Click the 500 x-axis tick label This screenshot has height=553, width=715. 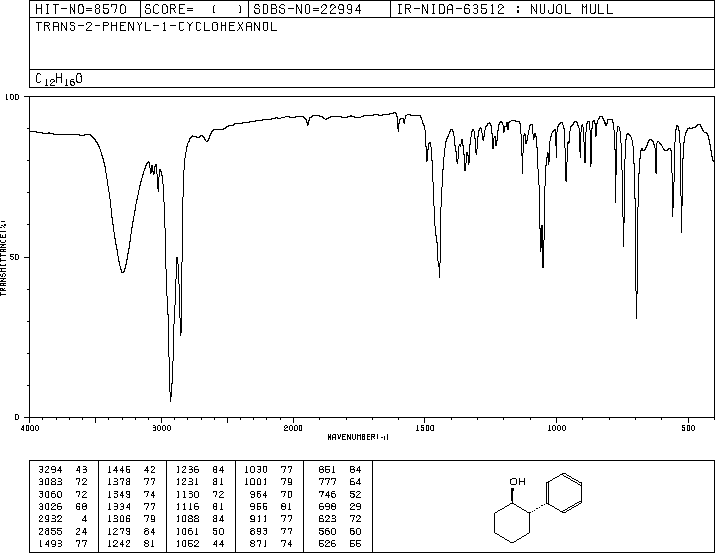click(688, 428)
